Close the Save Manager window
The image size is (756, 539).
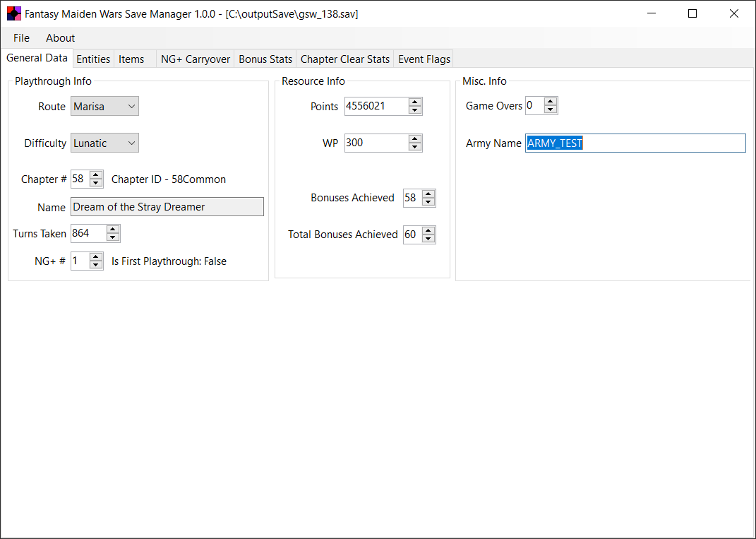pos(734,13)
